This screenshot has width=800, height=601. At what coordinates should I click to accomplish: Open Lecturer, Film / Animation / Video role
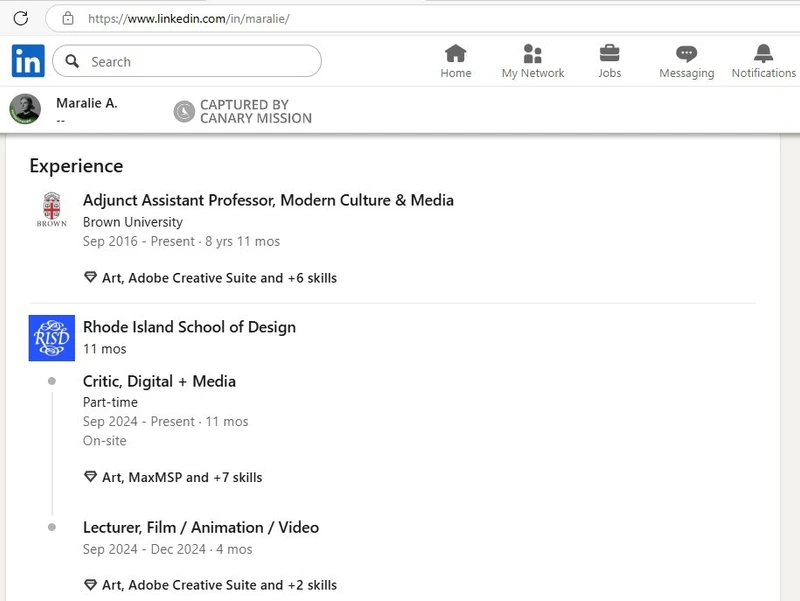(x=201, y=527)
